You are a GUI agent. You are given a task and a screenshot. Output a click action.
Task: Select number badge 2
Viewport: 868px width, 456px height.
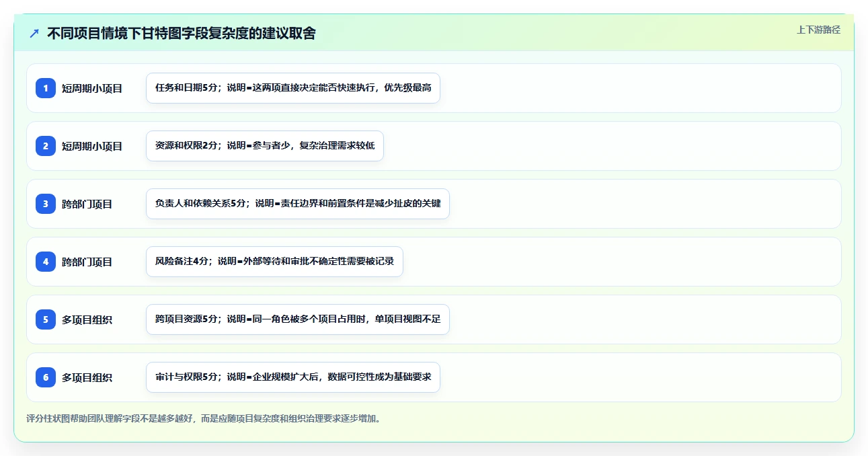click(46, 146)
